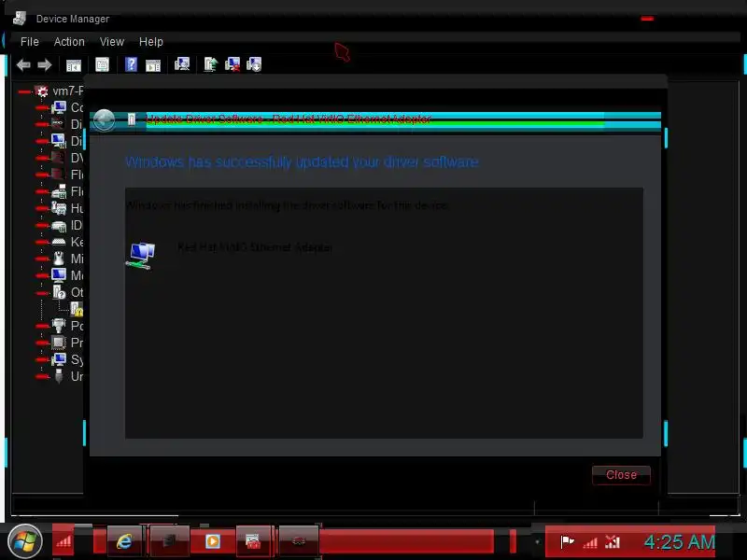Screen dimensions: 747x560
Task: Open the File menu
Action: [x=30, y=42]
